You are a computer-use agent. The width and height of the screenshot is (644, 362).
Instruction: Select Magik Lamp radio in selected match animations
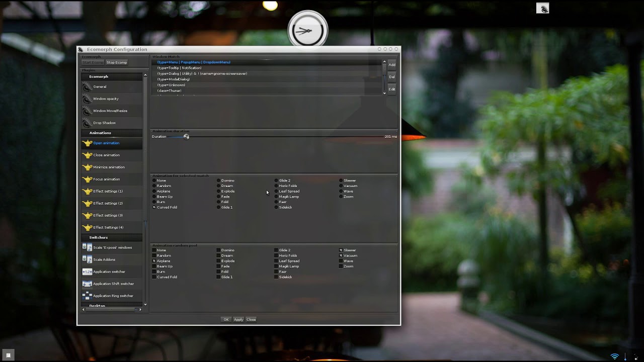276,197
